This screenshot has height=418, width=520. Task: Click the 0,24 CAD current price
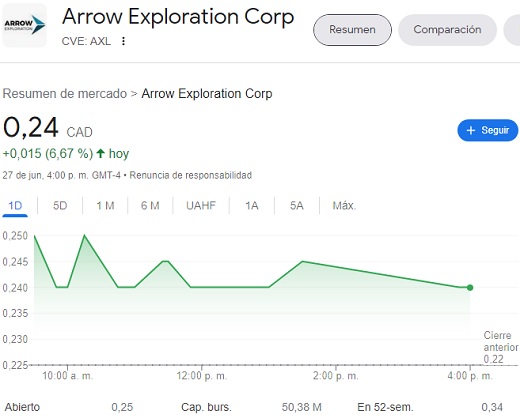(48, 128)
